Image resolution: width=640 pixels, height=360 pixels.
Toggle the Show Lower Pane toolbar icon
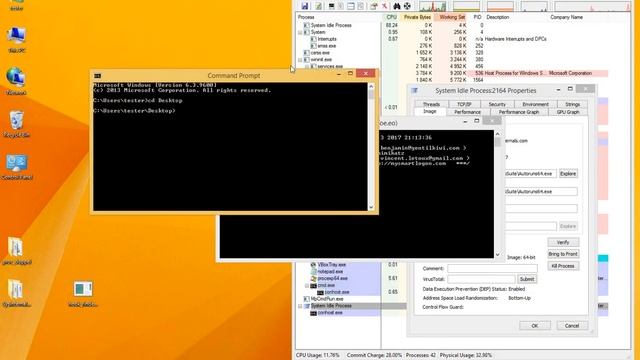pos(351,6)
